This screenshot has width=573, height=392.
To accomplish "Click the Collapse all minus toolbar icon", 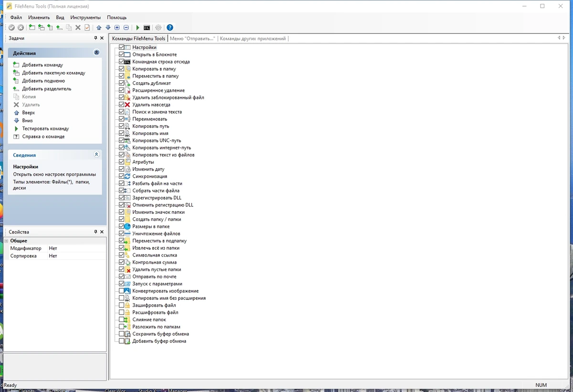I will coord(126,28).
